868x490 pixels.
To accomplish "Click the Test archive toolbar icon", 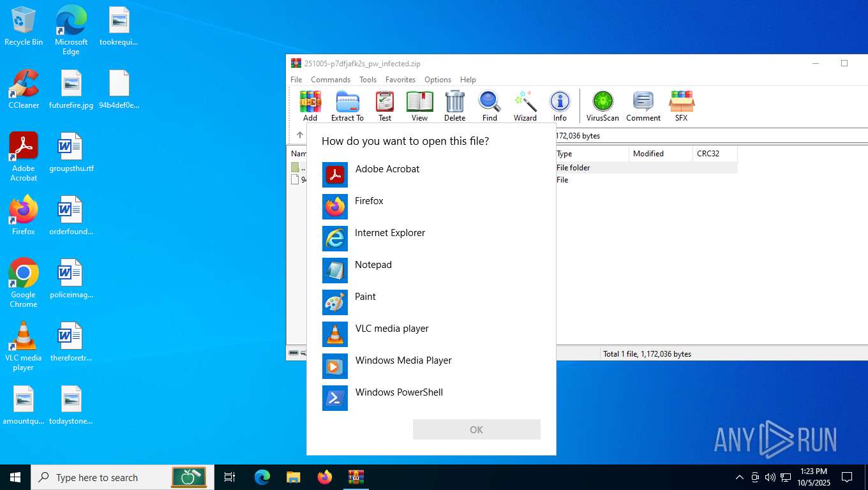I will pyautogui.click(x=385, y=106).
